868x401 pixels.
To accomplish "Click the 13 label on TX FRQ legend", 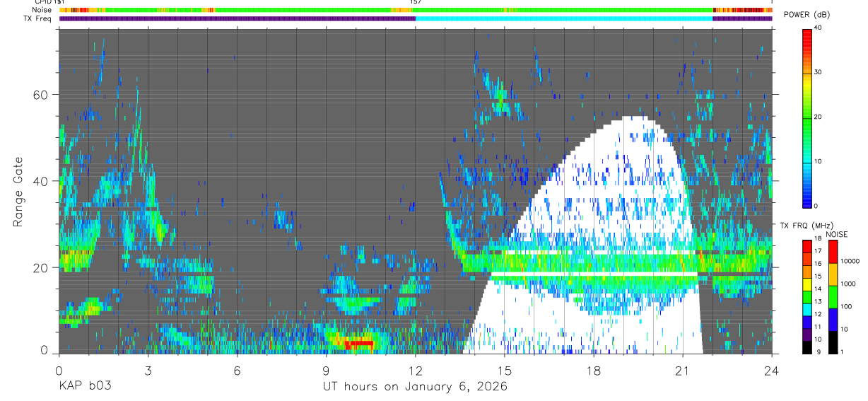I will [x=818, y=302].
